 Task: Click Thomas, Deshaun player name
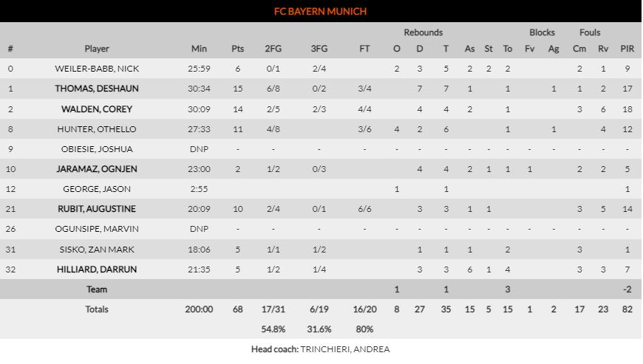coord(97,89)
